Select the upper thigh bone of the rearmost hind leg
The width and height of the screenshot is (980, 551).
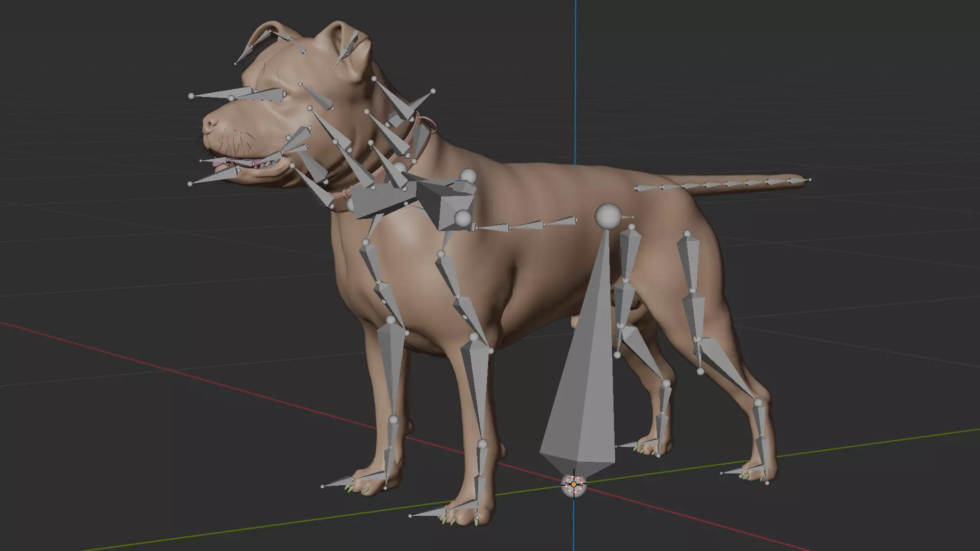tap(690, 262)
